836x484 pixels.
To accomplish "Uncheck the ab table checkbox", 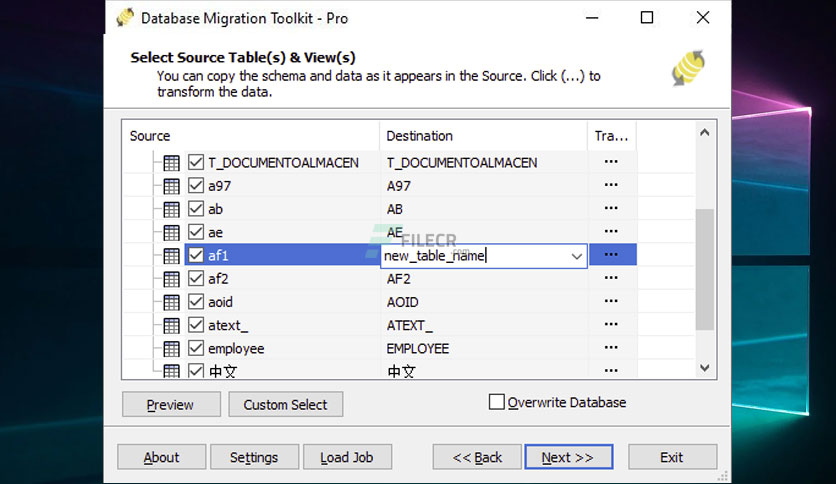I will click(196, 208).
